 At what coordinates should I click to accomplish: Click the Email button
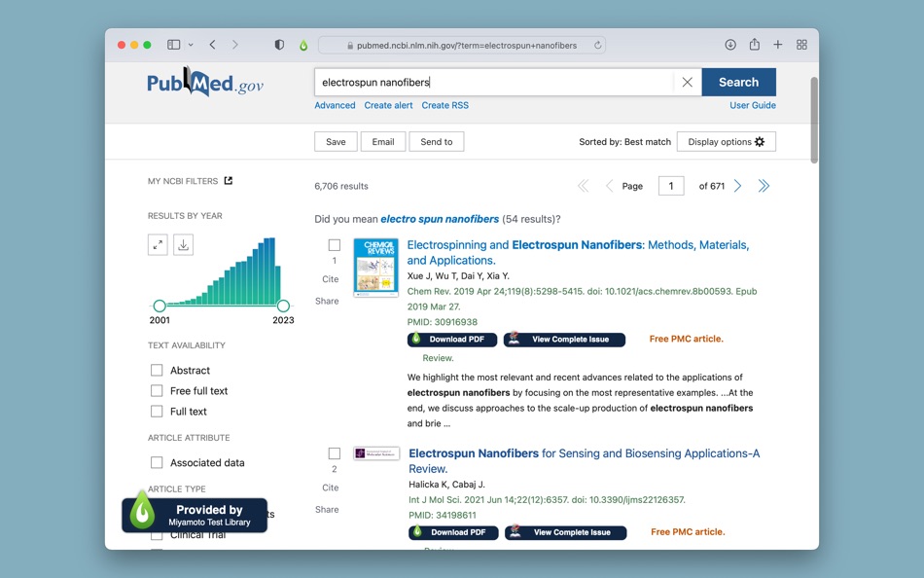[x=383, y=141]
